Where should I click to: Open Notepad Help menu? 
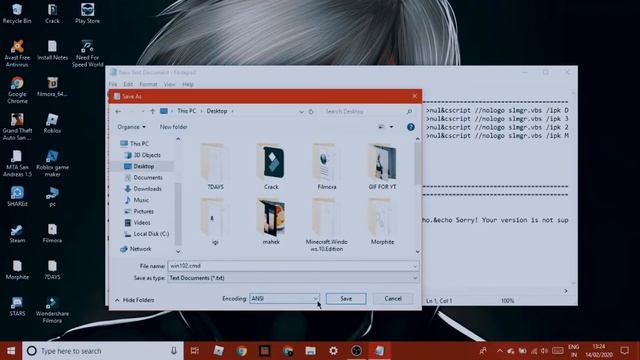(188, 84)
